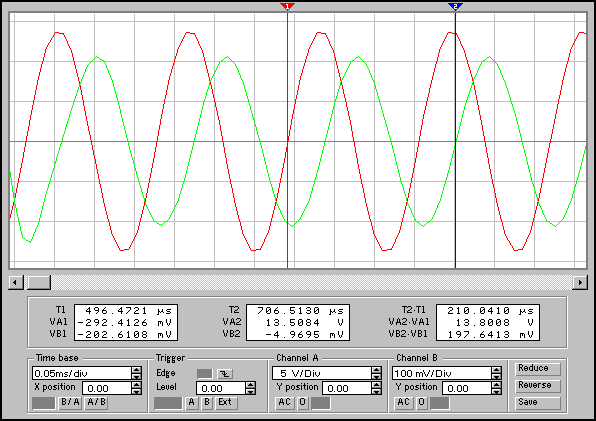This screenshot has height=421, width=596.
Task: Increase X position with up arrow
Action: [x=136, y=385]
